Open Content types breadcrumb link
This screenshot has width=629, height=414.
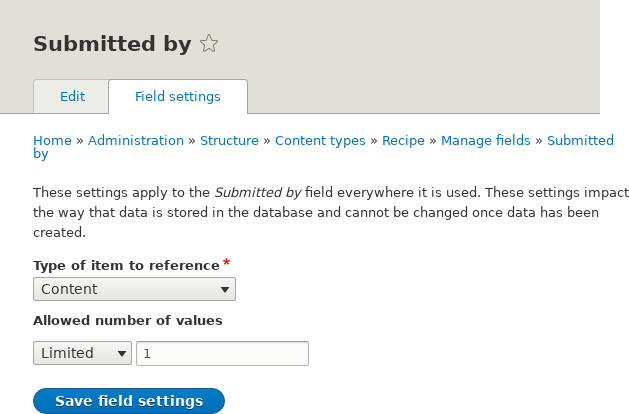click(320, 141)
